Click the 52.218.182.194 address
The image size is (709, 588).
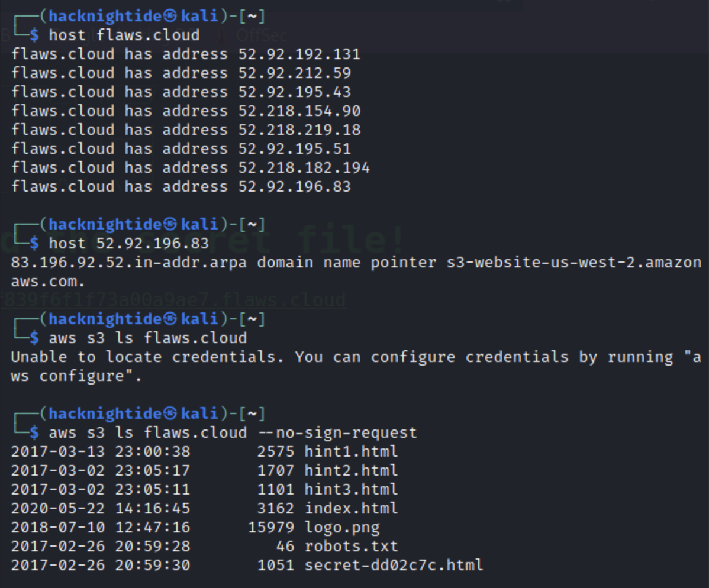(x=304, y=168)
